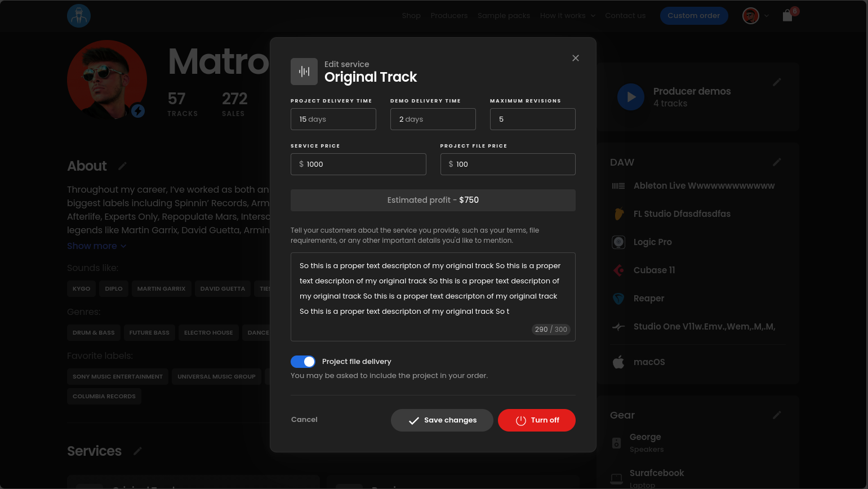Edit the Project file price field
This screenshot has width=868, height=489.
point(508,165)
